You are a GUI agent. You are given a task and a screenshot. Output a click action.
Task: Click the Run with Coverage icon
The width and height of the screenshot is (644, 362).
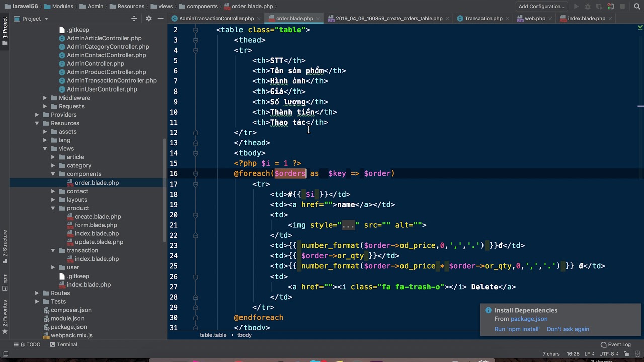[x=599, y=7]
